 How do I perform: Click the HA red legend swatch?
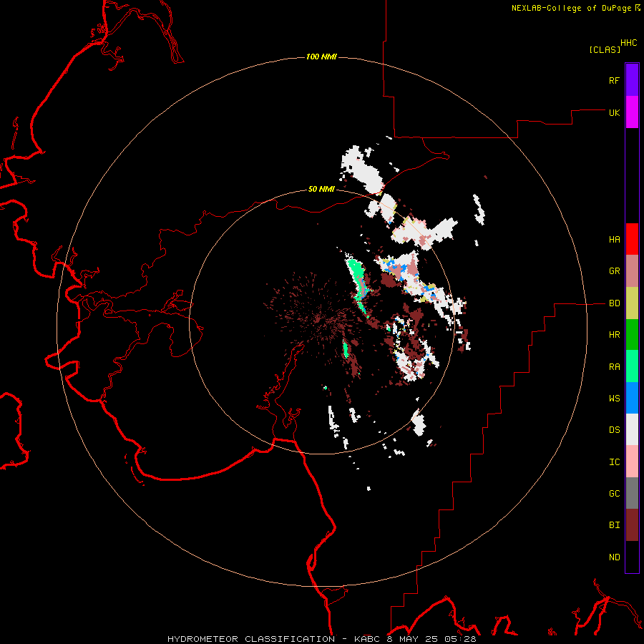(x=632, y=239)
